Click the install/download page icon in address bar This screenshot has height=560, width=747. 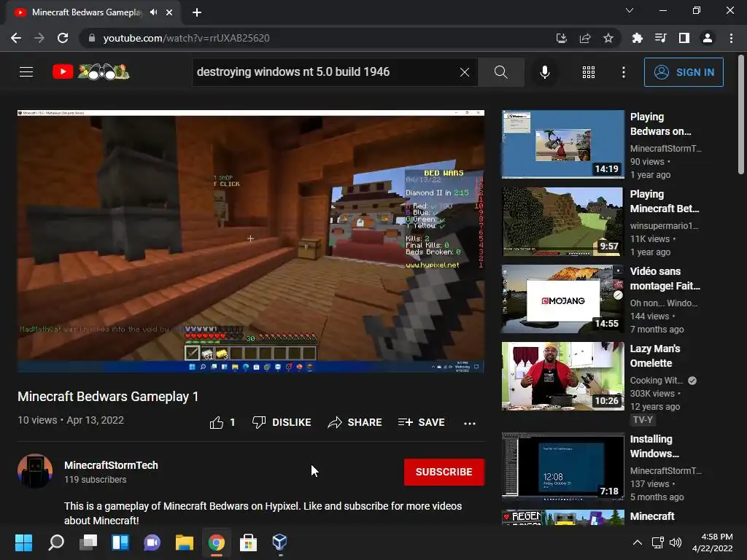(562, 38)
